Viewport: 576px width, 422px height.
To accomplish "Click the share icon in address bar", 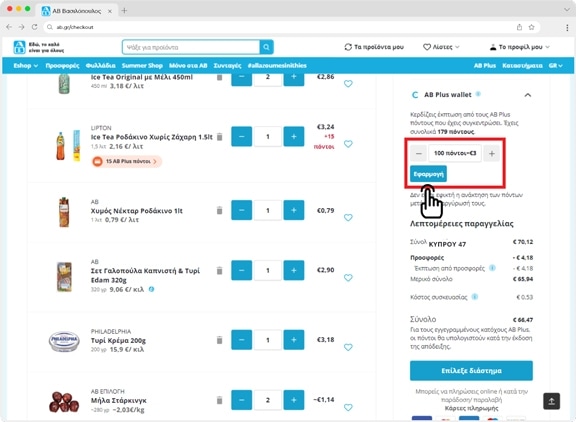I will pyautogui.click(x=519, y=27).
